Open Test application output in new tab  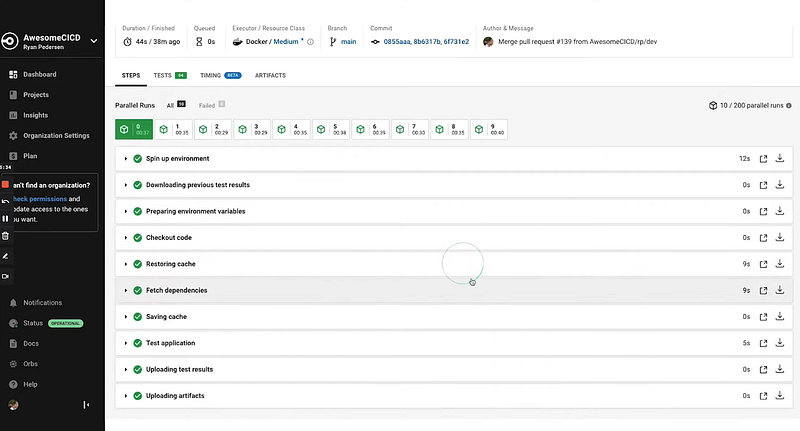click(763, 343)
